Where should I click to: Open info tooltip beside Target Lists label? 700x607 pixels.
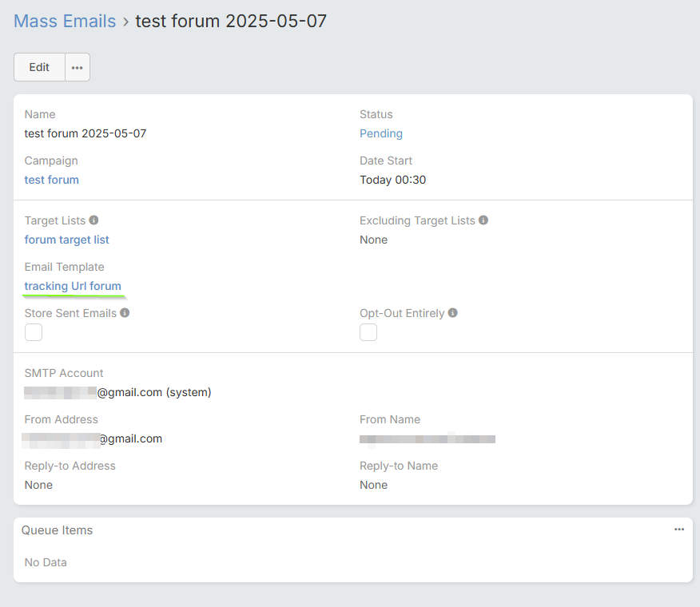click(x=93, y=220)
